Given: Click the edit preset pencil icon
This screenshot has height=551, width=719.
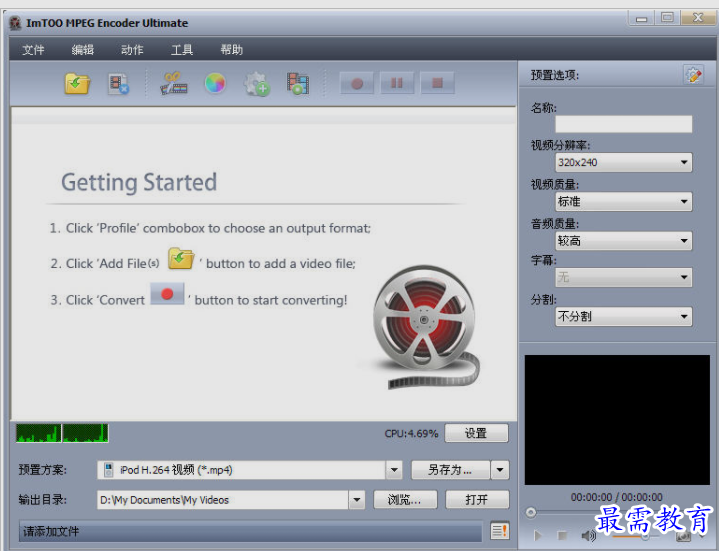Looking at the screenshot, I should [693, 74].
